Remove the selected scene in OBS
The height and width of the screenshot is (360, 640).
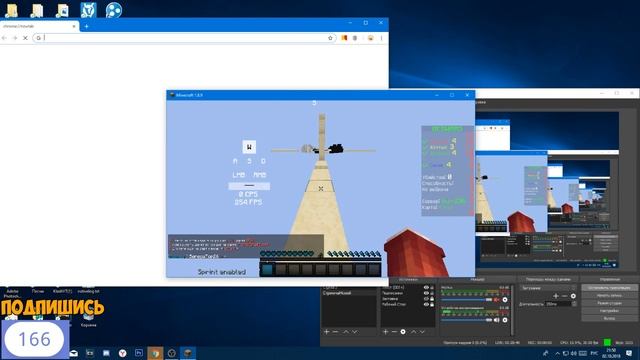pos(336,332)
